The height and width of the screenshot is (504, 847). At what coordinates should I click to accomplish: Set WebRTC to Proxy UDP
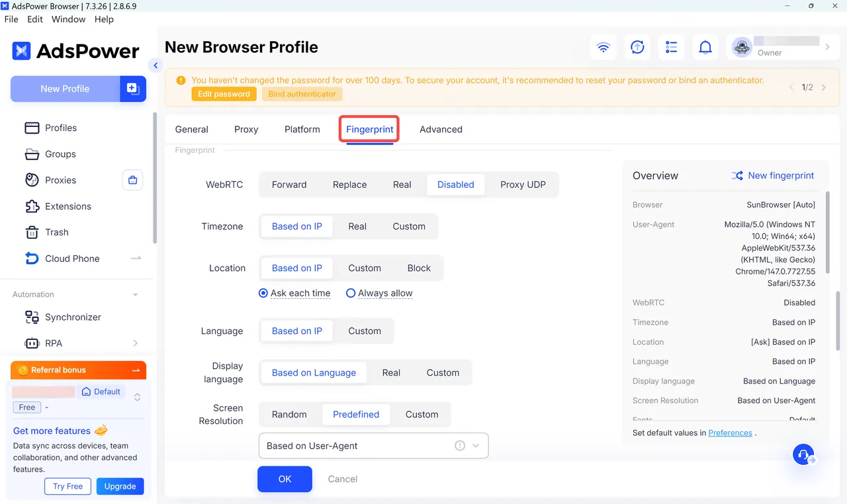(523, 185)
